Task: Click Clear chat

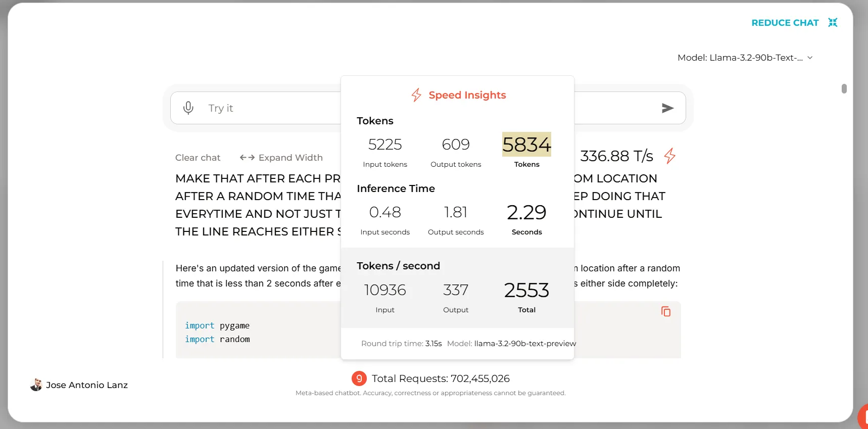Action: coord(198,158)
